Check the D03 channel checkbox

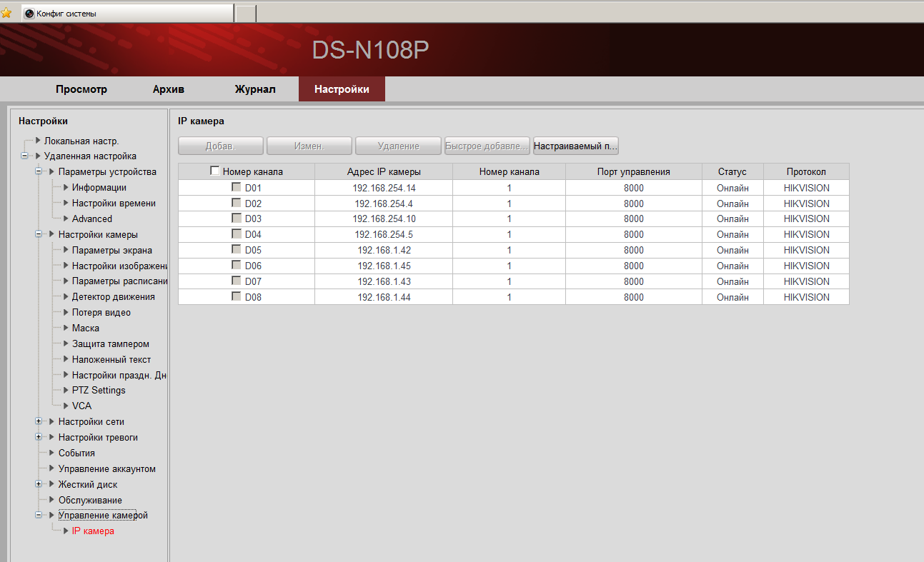point(236,219)
